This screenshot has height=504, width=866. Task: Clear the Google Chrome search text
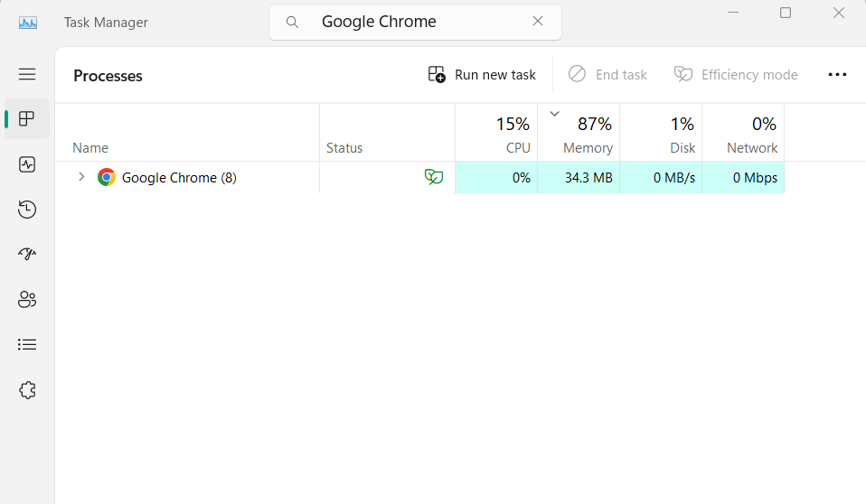click(538, 22)
